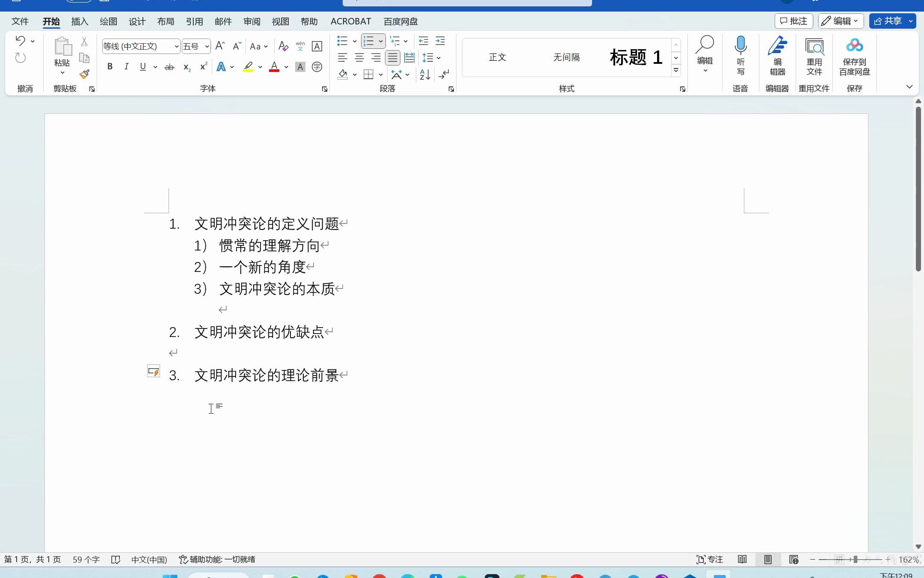
Task: Click the 批注 comments button
Action: (x=794, y=21)
